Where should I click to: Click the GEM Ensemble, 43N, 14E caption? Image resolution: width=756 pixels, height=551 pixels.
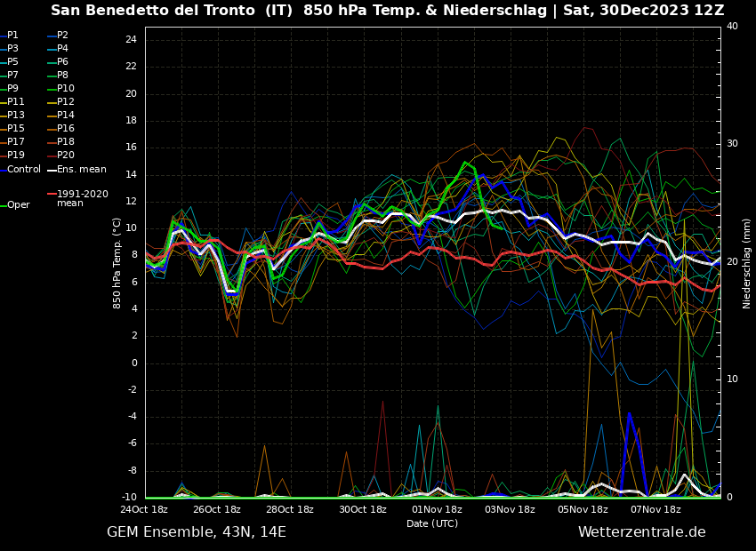click(197, 532)
